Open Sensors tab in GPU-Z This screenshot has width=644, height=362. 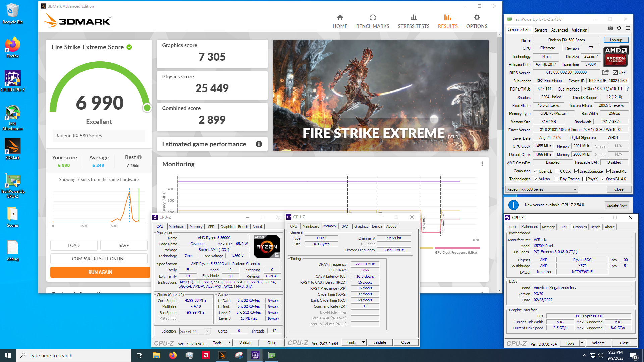tap(541, 30)
